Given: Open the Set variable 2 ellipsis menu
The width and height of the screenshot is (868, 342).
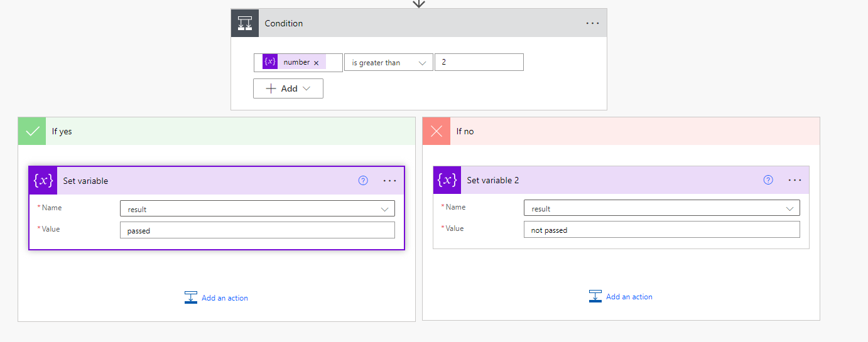Looking at the screenshot, I should click(x=795, y=180).
